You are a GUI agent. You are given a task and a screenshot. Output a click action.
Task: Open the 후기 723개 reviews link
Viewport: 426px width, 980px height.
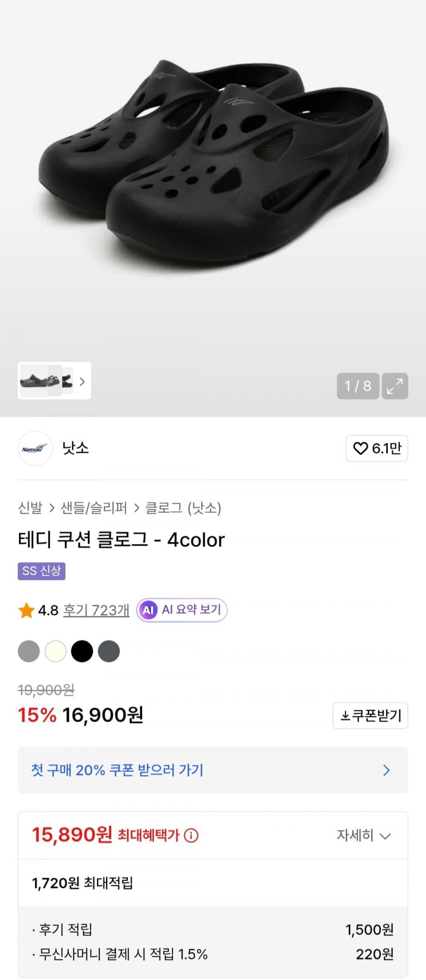(96, 610)
